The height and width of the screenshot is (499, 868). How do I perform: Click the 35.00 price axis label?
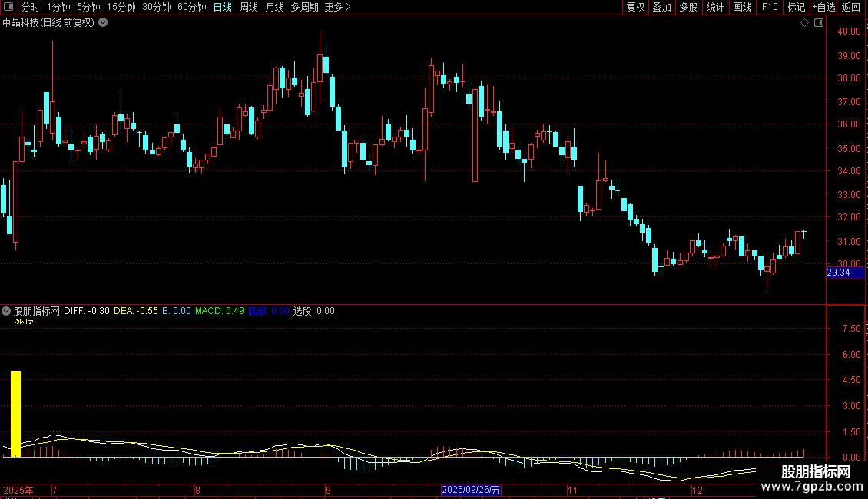849,149
